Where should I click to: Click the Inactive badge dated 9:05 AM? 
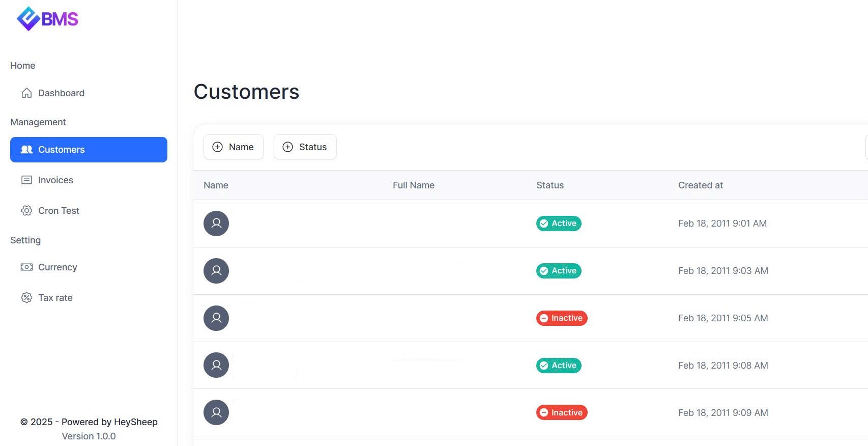[561, 318]
